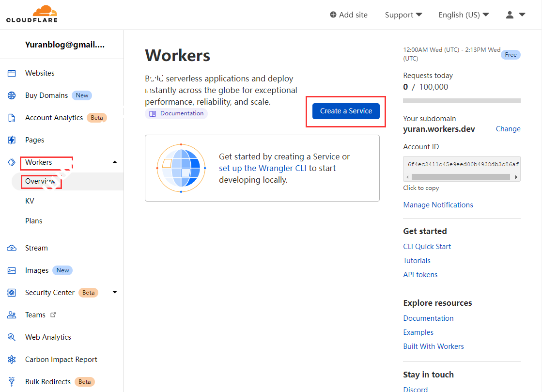The width and height of the screenshot is (542, 392).
Task: Click Manage Notifications link
Action: [x=438, y=205]
